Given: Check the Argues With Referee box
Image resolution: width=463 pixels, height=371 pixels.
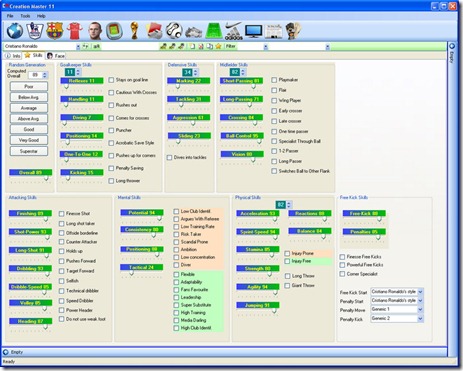Looking at the screenshot, I should pyautogui.click(x=176, y=219).
